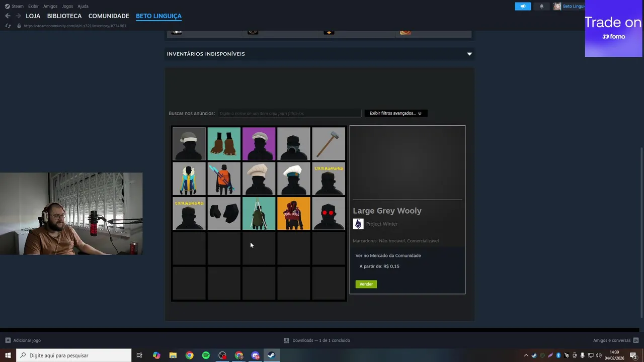
Task: Select the green backpack on teal item
Action: [259, 214]
